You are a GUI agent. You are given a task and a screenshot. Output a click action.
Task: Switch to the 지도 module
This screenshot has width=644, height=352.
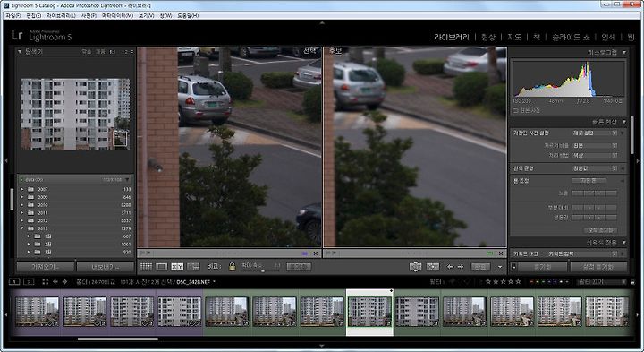point(514,37)
